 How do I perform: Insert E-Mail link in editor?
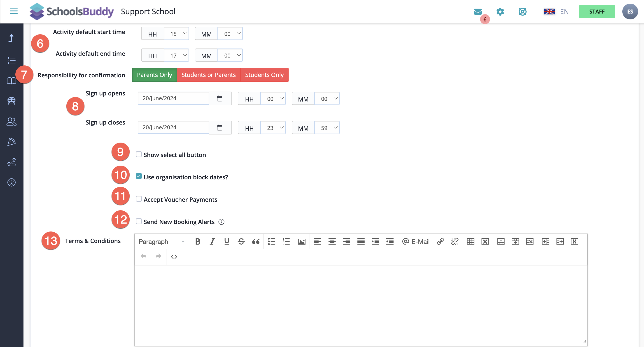pos(416,242)
